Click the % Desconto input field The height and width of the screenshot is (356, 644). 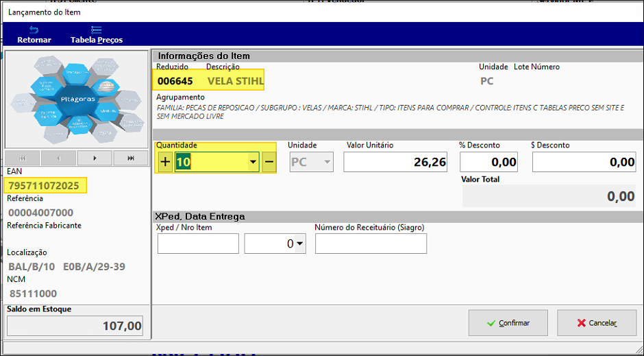(488, 162)
